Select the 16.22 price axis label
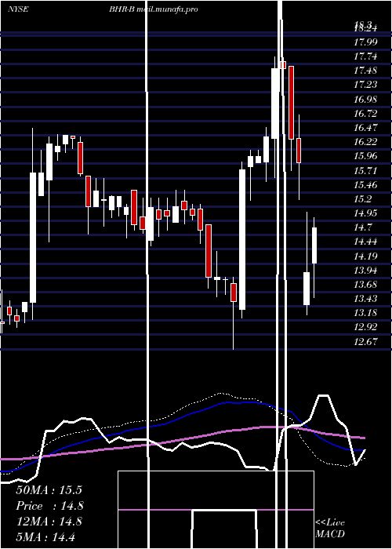 click(365, 142)
